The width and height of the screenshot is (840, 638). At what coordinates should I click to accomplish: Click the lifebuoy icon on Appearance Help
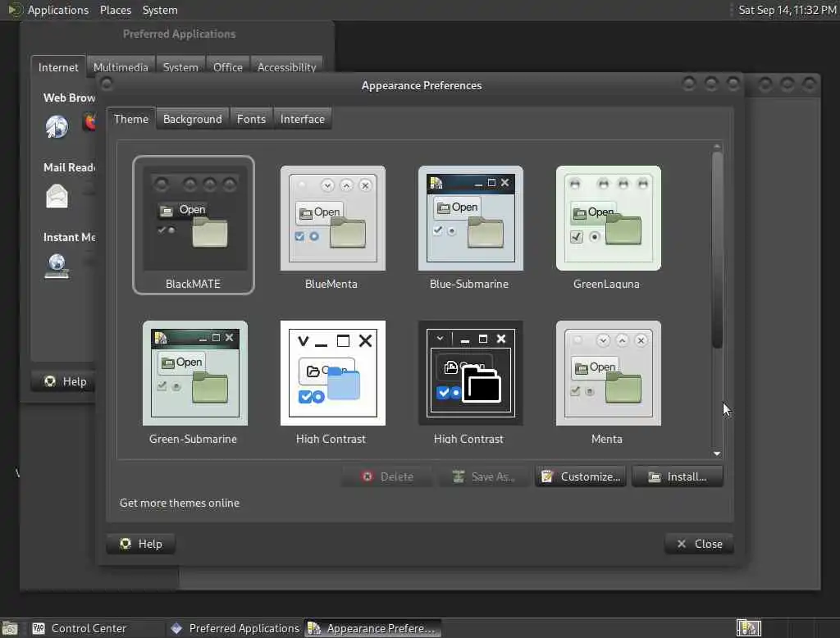126,544
